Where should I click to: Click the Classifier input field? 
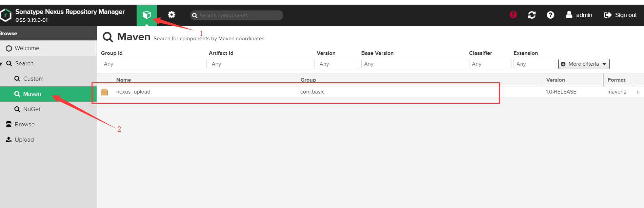[490, 64]
